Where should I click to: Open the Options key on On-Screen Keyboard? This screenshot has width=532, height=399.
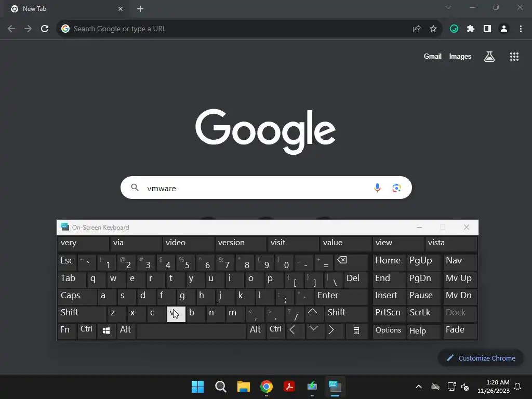pos(389,331)
